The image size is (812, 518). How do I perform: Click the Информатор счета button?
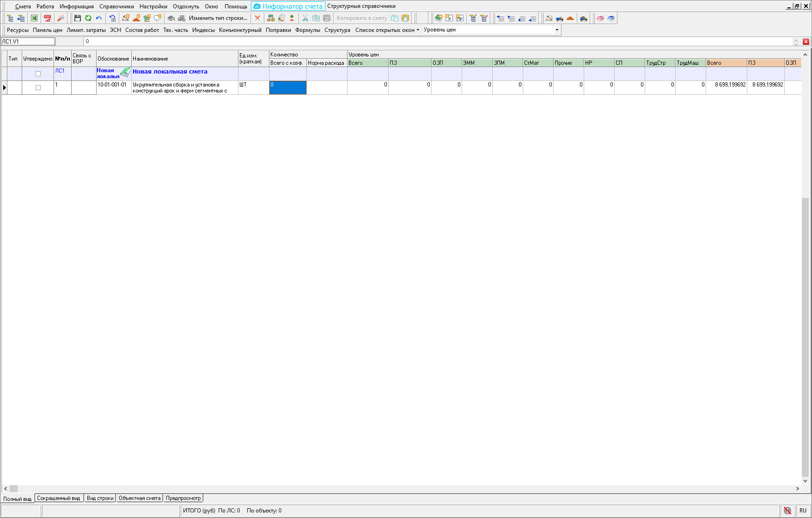288,6
